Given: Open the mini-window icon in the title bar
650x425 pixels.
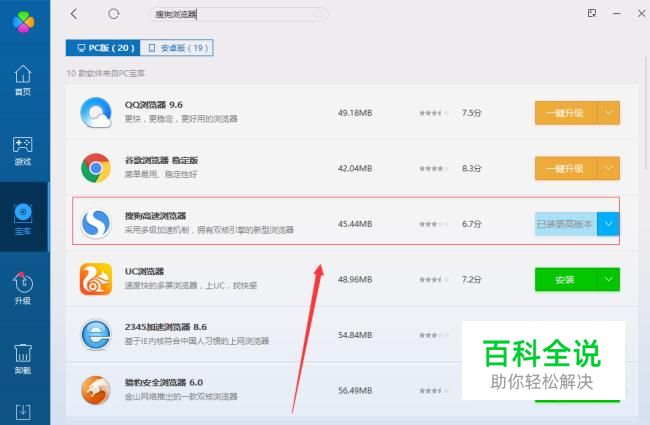Looking at the screenshot, I should [592, 13].
